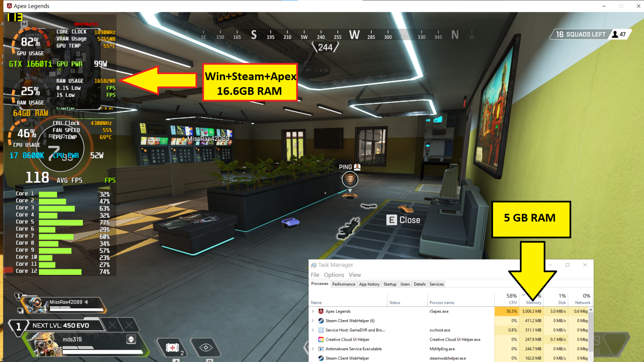
Task: Click the Apex Legends icon in the title bar
Action: click(x=9, y=6)
